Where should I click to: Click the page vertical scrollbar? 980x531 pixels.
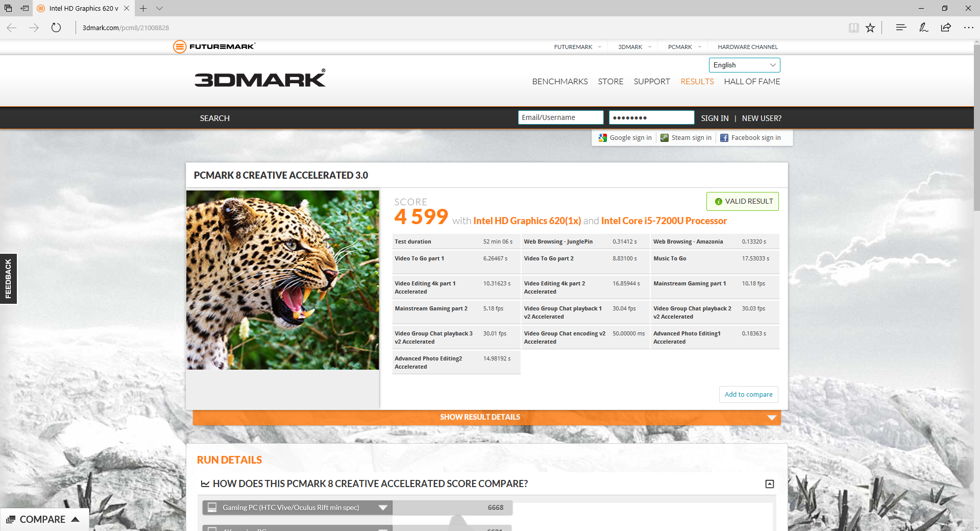976,128
